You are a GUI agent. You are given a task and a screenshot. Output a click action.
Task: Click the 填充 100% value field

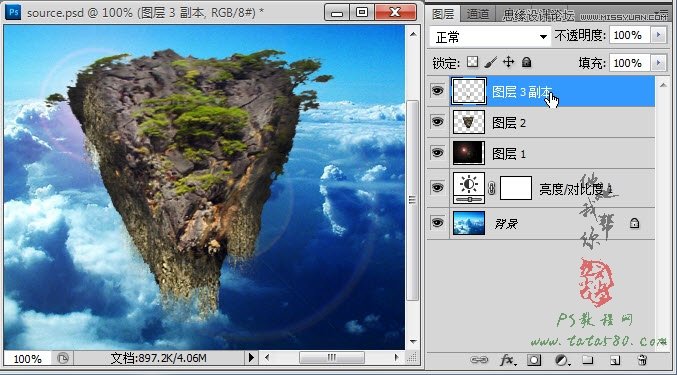(630, 63)
